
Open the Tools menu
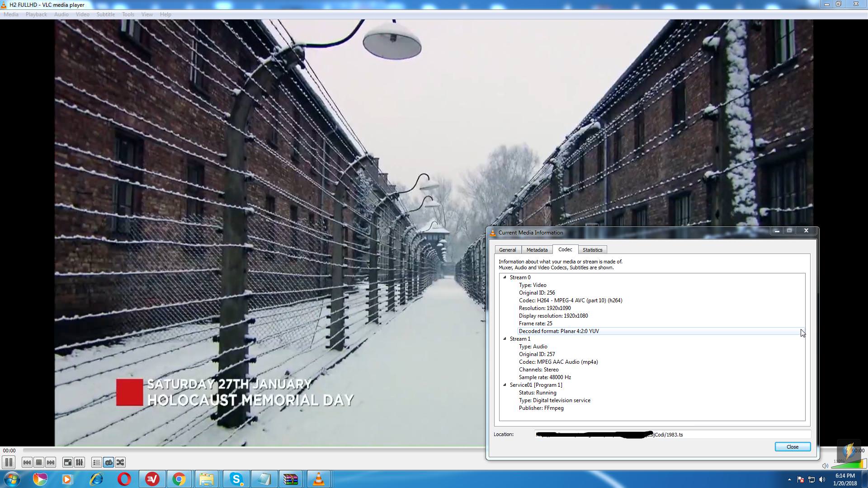pos(128,14)
